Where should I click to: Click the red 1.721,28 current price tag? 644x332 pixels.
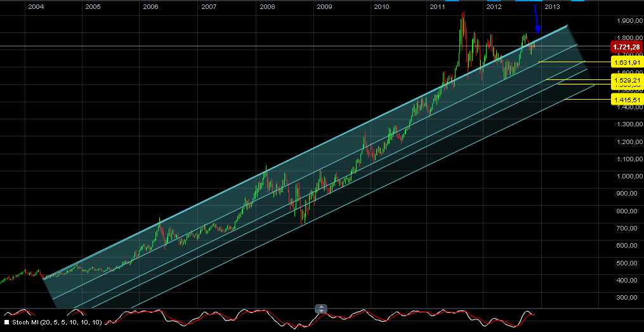[x=626, y=47]
